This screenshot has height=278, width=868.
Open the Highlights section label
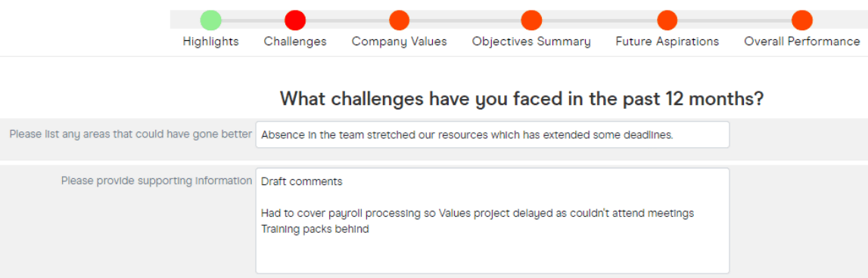tap(211, 42)
